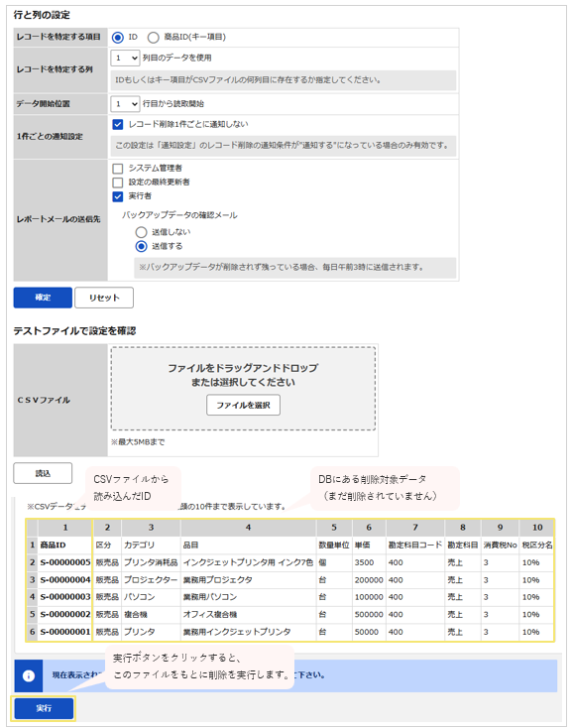Open the 列目のデータを使用 column dropdown
Image resolution: width=572 pixels, height=728 pixels.
pos(125,59)
